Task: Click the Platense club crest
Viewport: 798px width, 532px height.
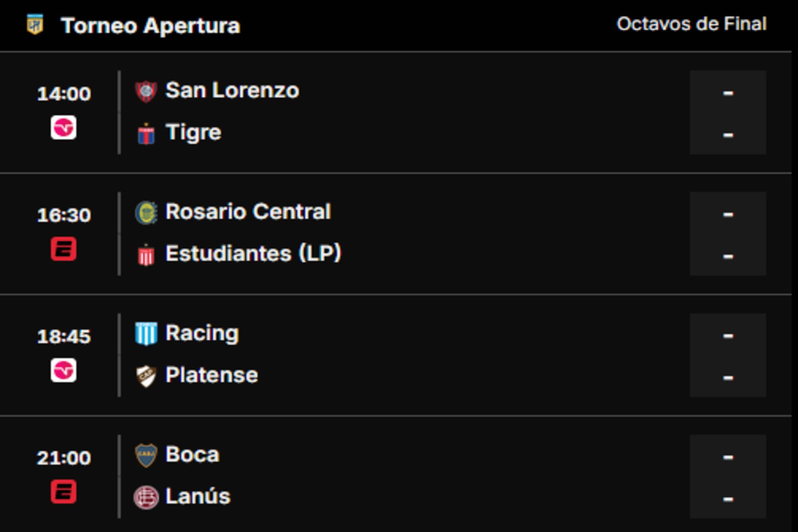Action: (146, 376)
